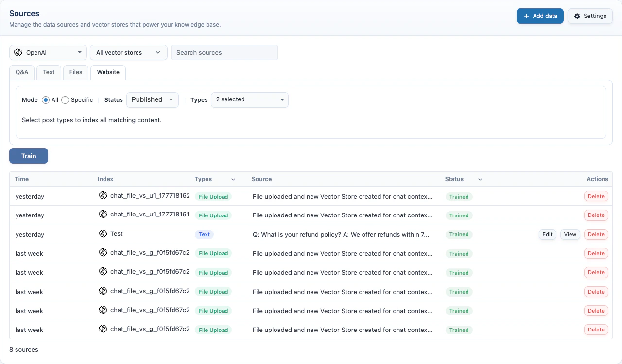Open the Published status dropdown
The width and height of the screenshot is (622, 364).
pyautogui.click(x=152, y=99)
